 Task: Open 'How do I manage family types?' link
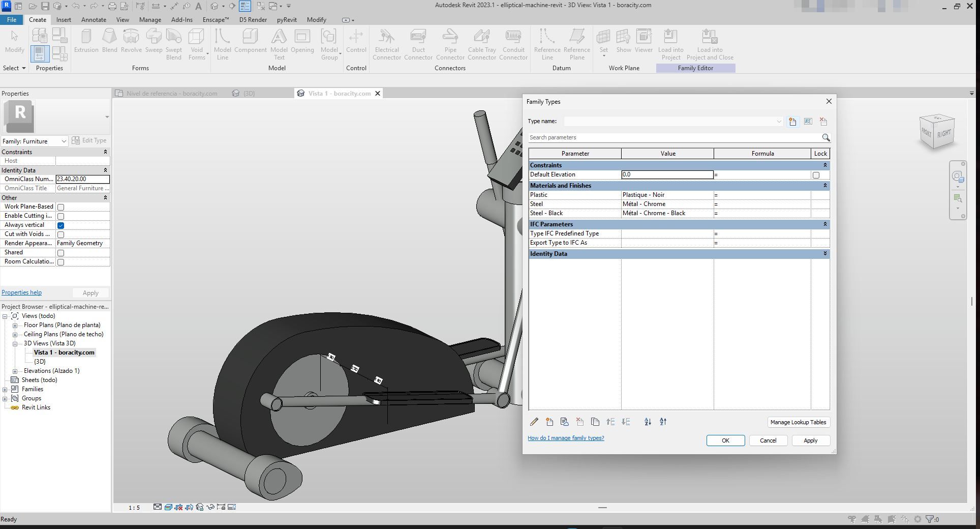[x=566, y=438]
